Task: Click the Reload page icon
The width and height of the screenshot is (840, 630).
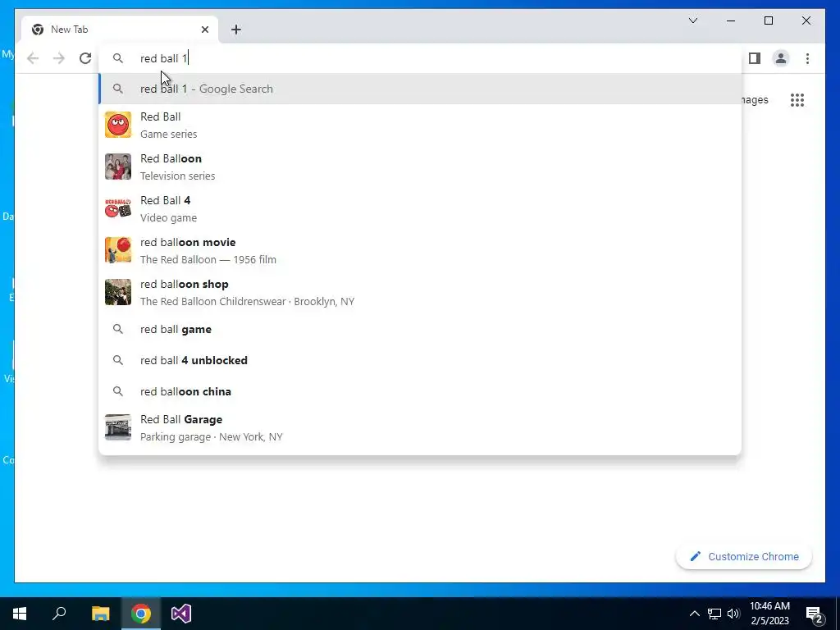Action: 85,58
